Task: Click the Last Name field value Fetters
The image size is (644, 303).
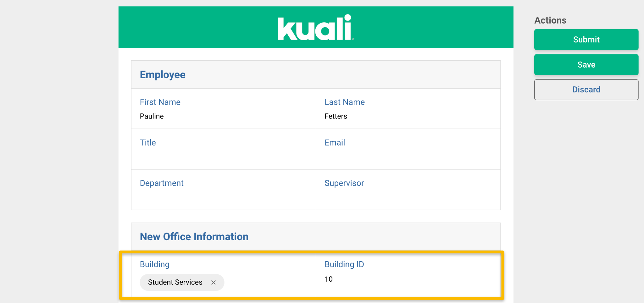Action: tap(336, 116)
